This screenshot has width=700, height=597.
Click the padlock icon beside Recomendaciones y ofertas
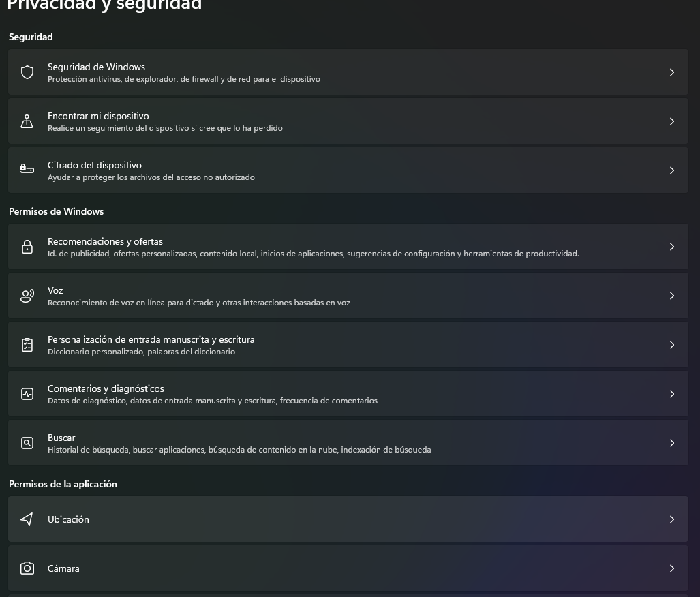(27, 247)
